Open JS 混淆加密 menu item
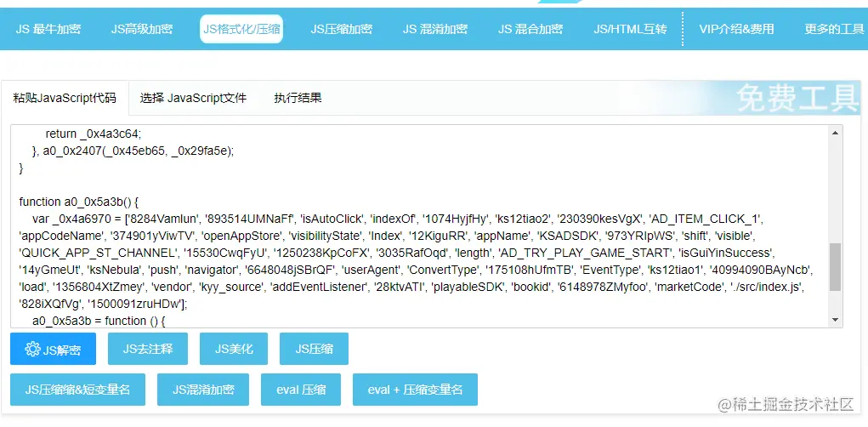 (435, 30)
